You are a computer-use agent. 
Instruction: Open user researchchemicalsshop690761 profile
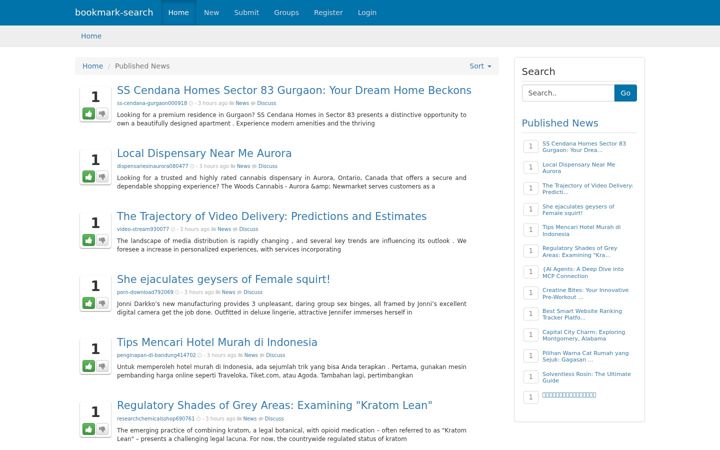tap(156, 419)
